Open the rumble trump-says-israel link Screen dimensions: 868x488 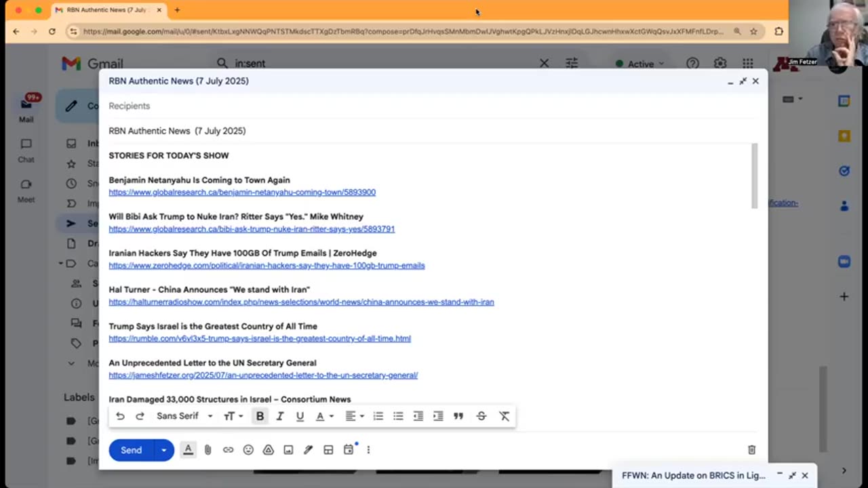[x=260, y=339]
